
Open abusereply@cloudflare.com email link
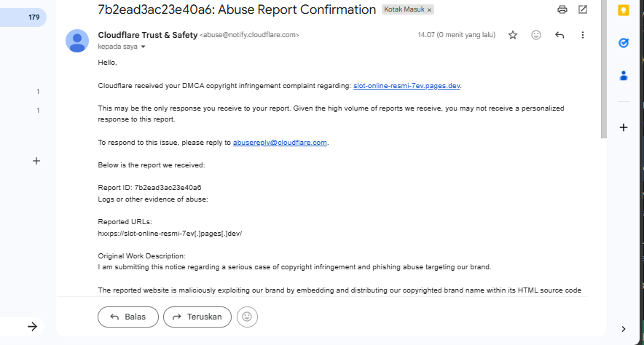(x=280, y=143)
